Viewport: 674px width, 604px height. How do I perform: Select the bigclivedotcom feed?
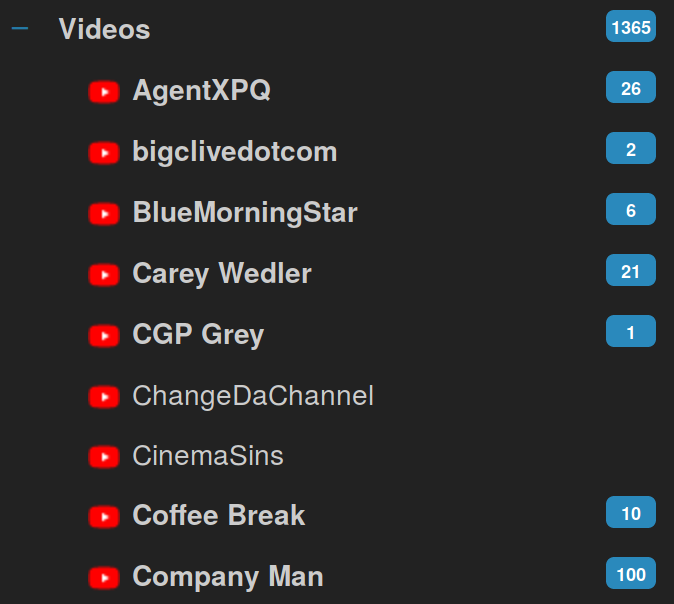pos(235,152)
